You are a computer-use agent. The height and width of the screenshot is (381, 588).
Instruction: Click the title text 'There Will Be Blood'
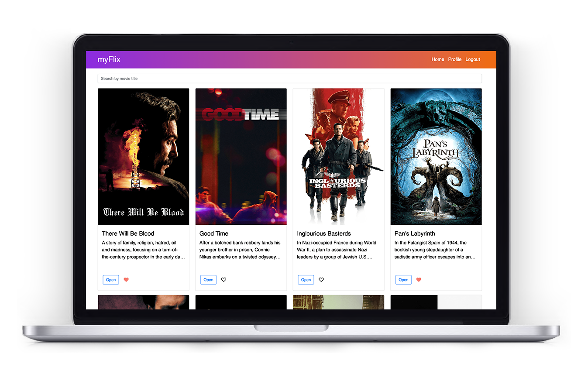click(x=128, y=233)
